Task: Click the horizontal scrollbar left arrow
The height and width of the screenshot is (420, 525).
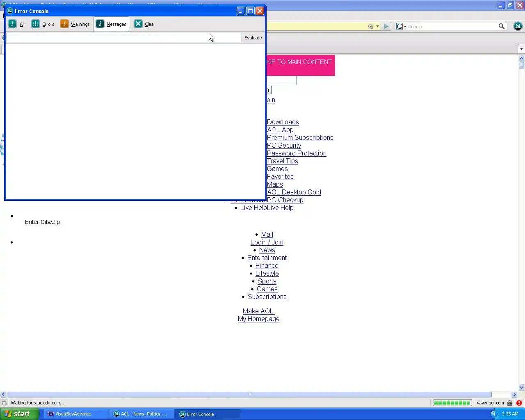Action: coord(3,394)
